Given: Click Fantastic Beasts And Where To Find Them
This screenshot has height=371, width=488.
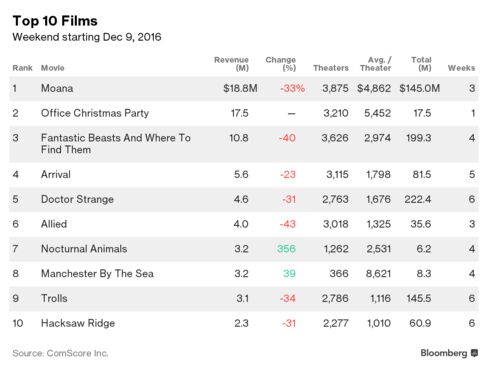Looking at the screenshot, I should coord(116,144).
